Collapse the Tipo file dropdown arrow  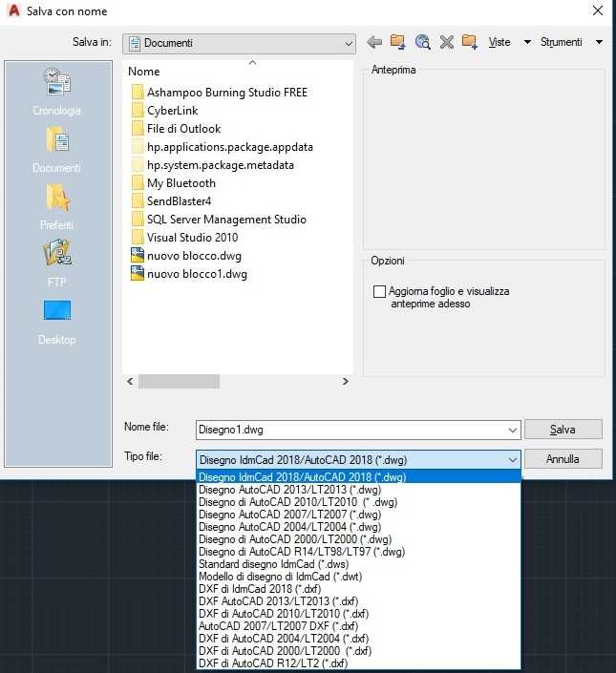[512, 460]
